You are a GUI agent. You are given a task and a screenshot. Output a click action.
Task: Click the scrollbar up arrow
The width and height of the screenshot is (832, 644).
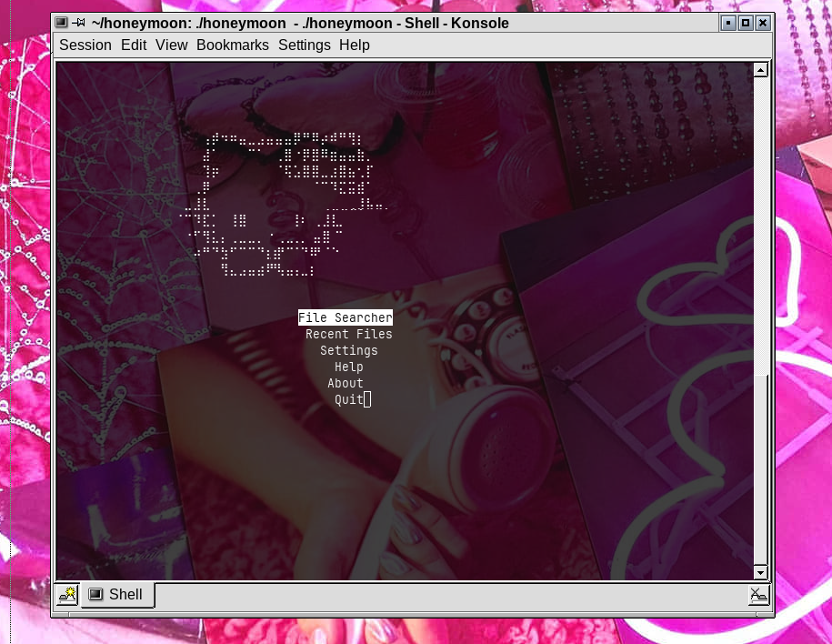[x=760, y=69]
